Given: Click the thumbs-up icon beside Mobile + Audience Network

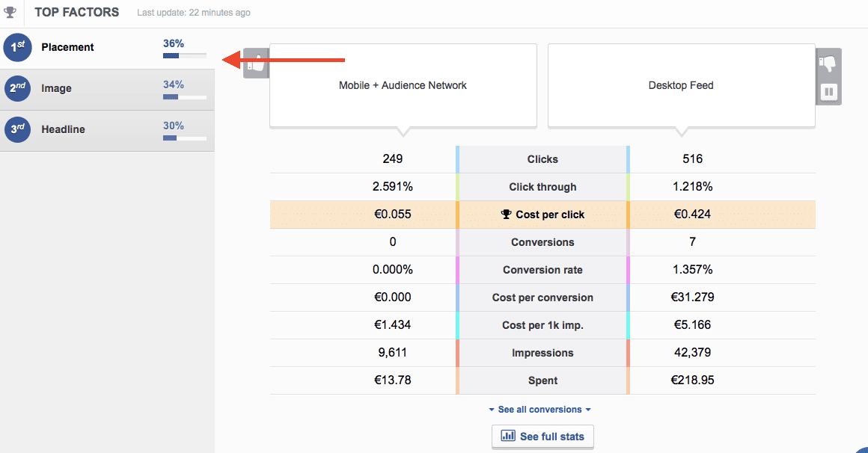Looking at the screenshot, I should point(256,62).
